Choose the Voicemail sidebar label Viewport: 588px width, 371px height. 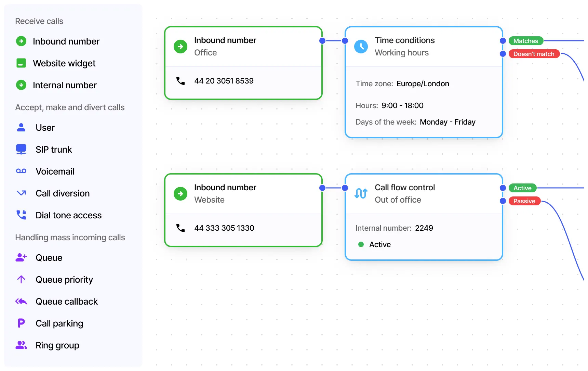pos(55,171)
